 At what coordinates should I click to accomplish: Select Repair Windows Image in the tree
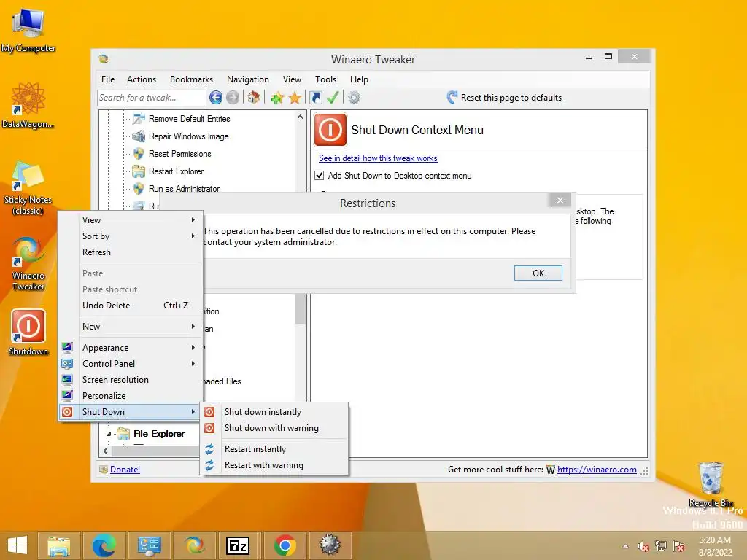189,136
